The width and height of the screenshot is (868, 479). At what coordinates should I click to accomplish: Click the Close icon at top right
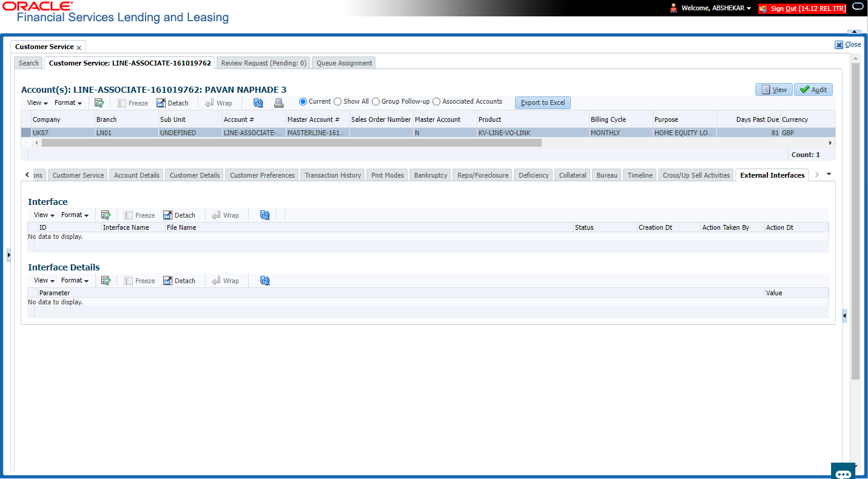(x=839, y=45)
